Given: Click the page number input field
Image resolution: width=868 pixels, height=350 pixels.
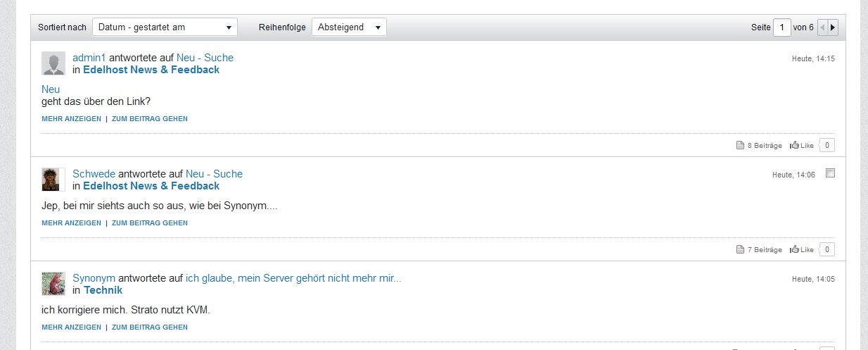Looking at the screenshot, I should (x=781, y=27).
